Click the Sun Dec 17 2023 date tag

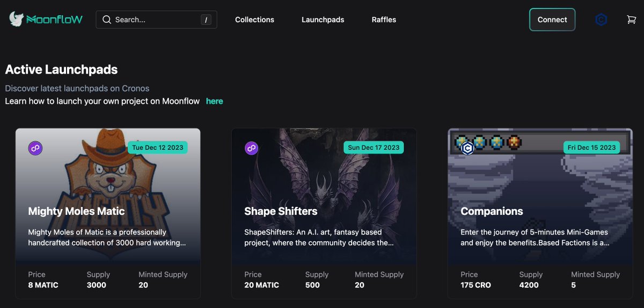point(374,147)
